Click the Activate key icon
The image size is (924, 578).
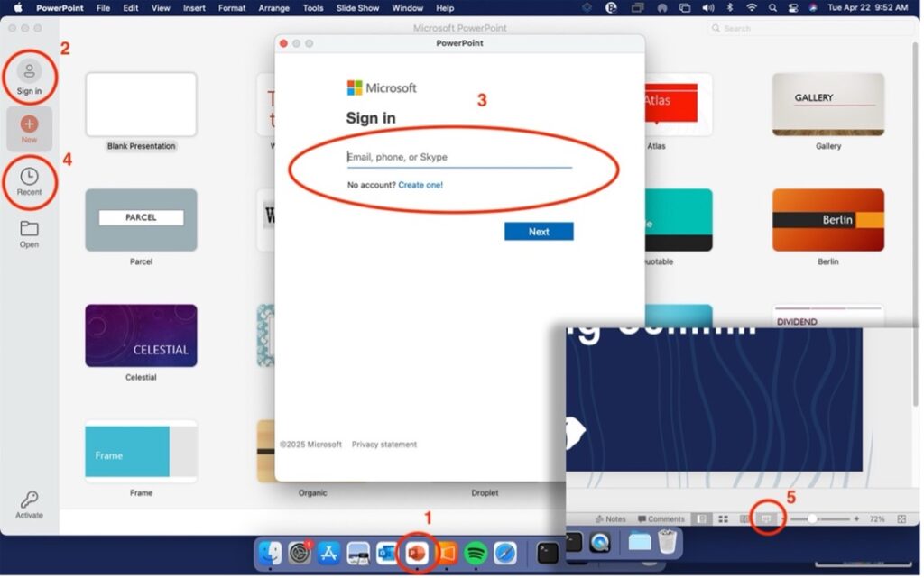click(29, 500)
